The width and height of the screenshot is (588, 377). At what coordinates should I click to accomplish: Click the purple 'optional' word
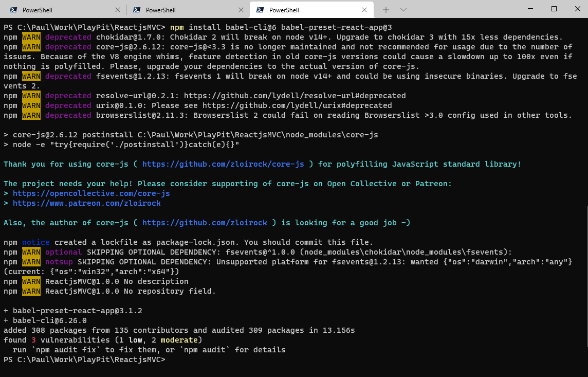(x=63, y=252)
